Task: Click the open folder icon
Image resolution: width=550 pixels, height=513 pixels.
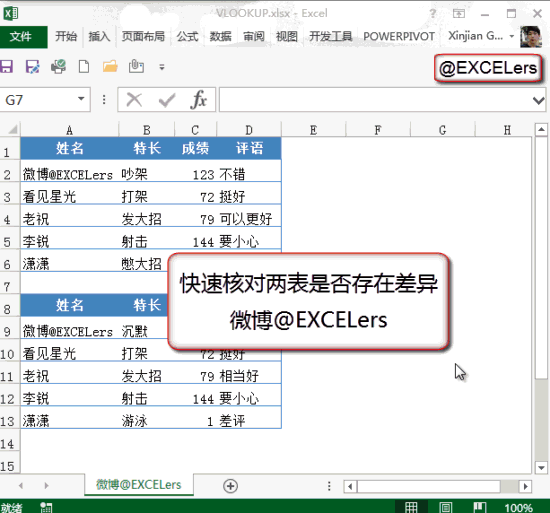Action: pos(110,67)
